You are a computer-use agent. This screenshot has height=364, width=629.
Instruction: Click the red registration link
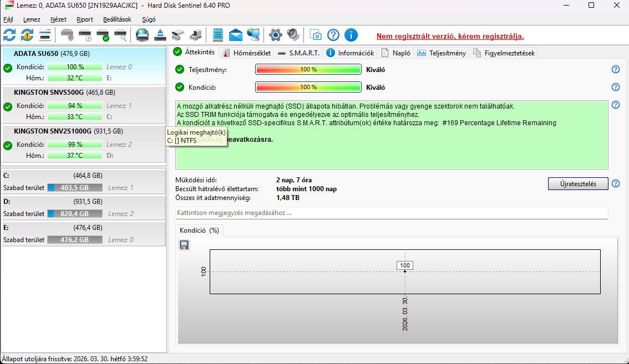pos(450,36)
